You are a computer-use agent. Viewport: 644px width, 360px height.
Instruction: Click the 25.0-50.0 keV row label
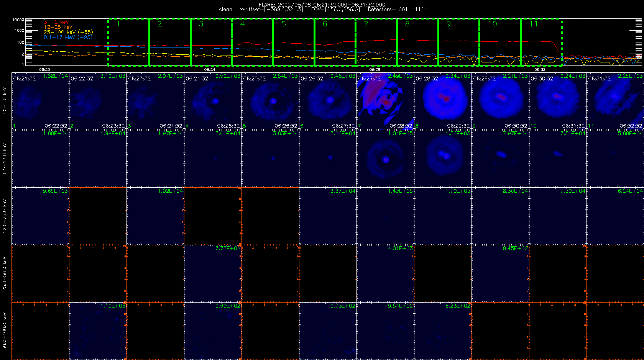[x=5, y=273]
